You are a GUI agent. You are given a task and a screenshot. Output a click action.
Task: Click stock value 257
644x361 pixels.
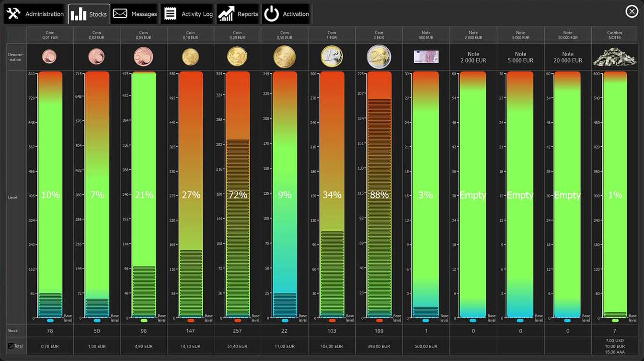click(238, 331)
